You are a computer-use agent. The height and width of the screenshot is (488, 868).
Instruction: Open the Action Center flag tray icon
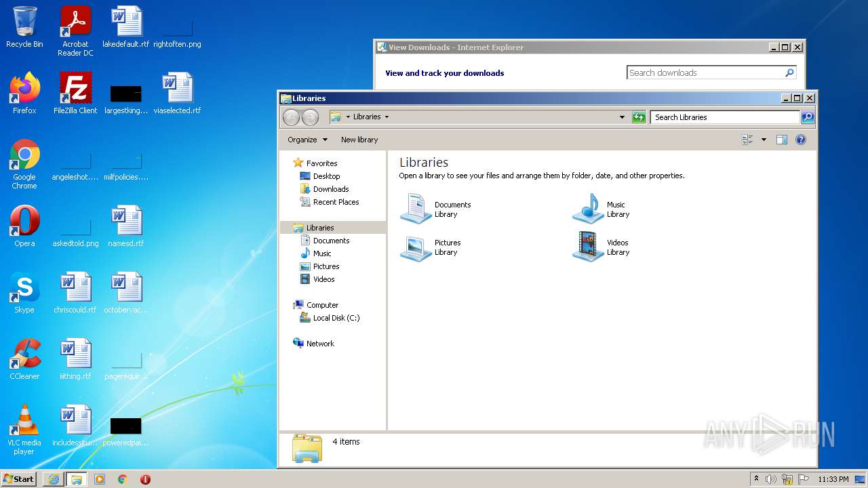pos(804,479)
